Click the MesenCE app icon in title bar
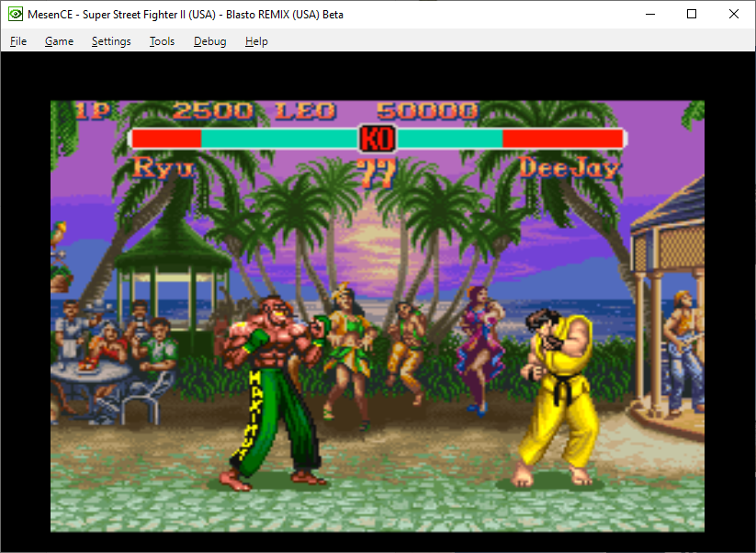Screen dimensions: 756x553 [x=15, y=14]
